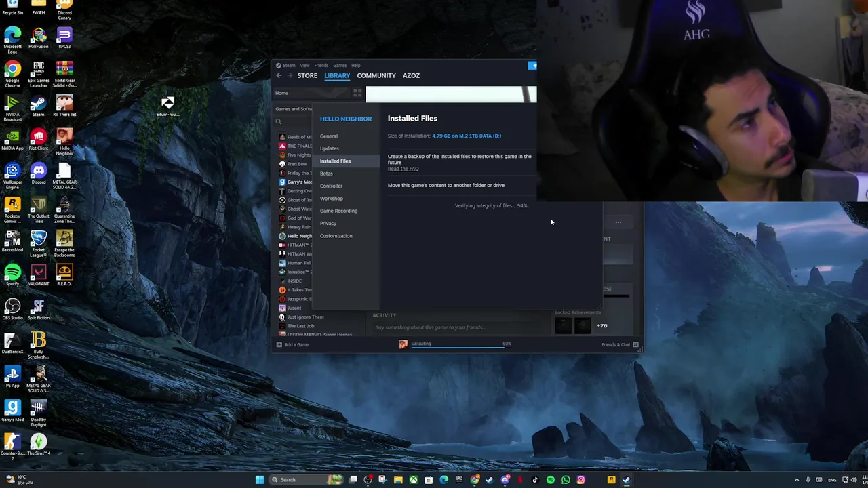This screenshot has width=868, height=488.
Task: Open File Explorer from the taskbar
Action: click(x=398, y=480)
